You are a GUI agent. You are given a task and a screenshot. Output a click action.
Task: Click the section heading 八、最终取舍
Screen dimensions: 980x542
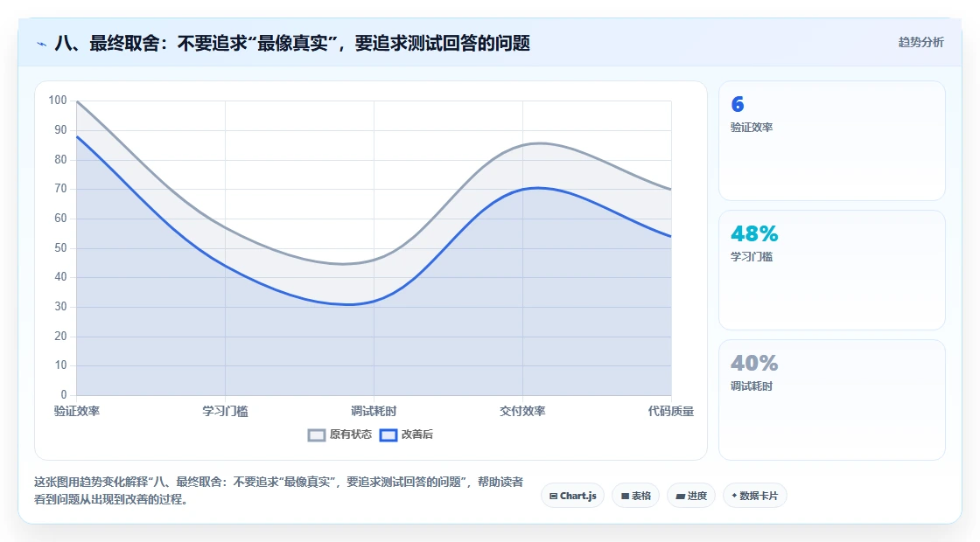pyautogui.click(x=292, y=43)
